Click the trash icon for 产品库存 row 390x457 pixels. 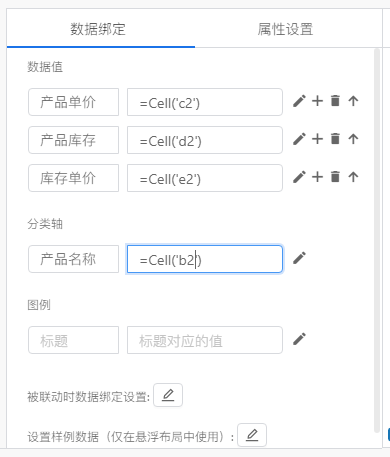(335, 139)
